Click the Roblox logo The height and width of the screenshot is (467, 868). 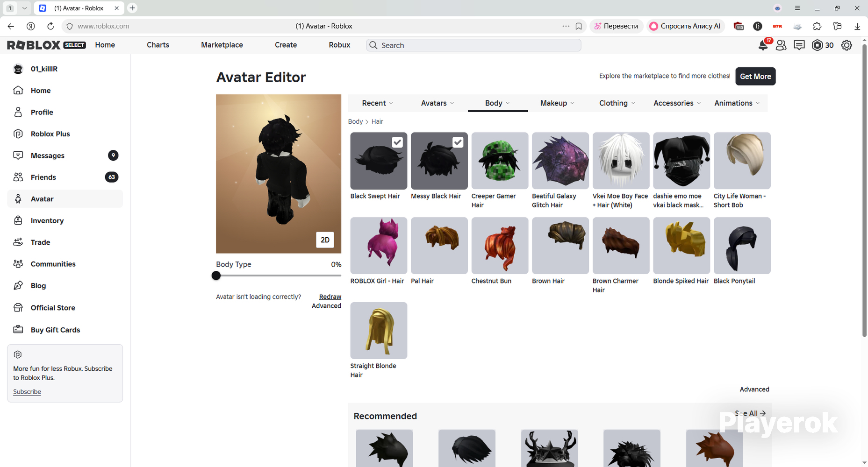[34, 45]
